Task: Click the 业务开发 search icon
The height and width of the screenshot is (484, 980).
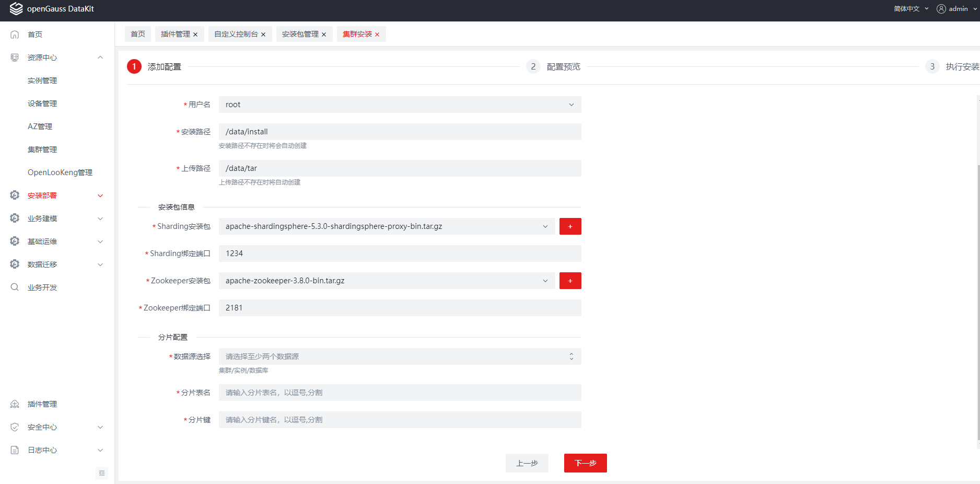Action: (x=15, y=287)
